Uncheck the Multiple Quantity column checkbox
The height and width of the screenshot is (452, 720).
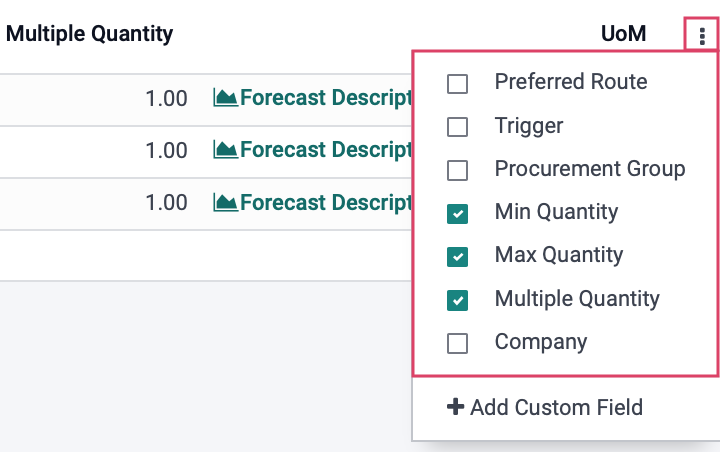[x=457, y=300]
